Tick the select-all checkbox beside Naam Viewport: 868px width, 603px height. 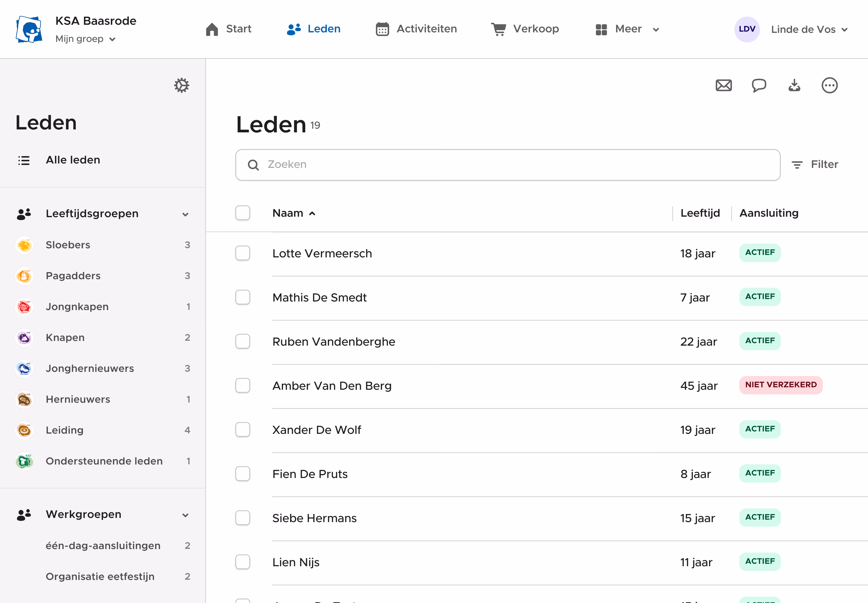[243, 213]
